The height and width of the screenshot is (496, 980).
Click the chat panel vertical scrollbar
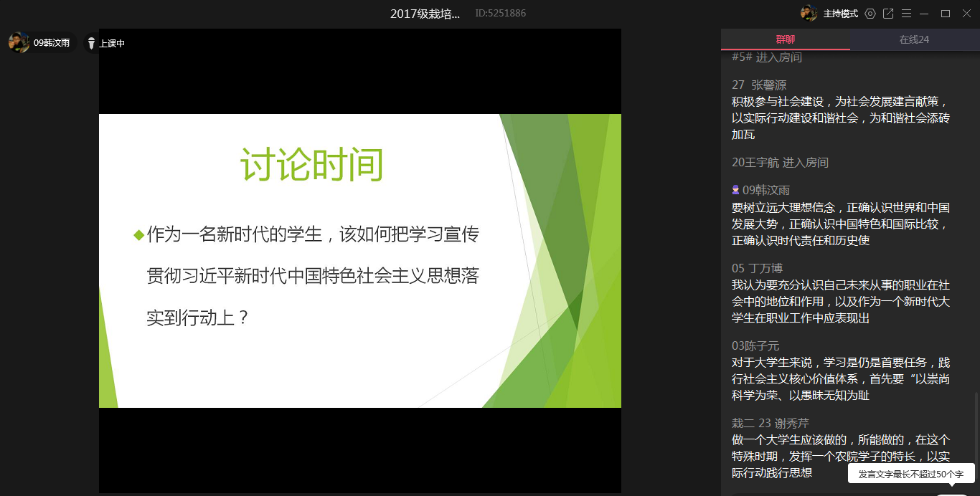[x=976, y=437]
